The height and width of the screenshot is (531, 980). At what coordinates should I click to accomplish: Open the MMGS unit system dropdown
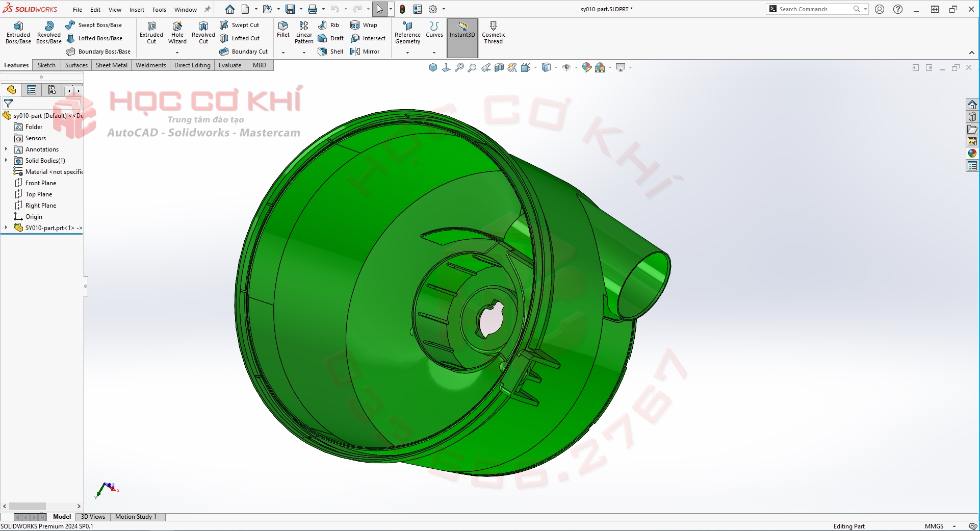click(954, 526)
